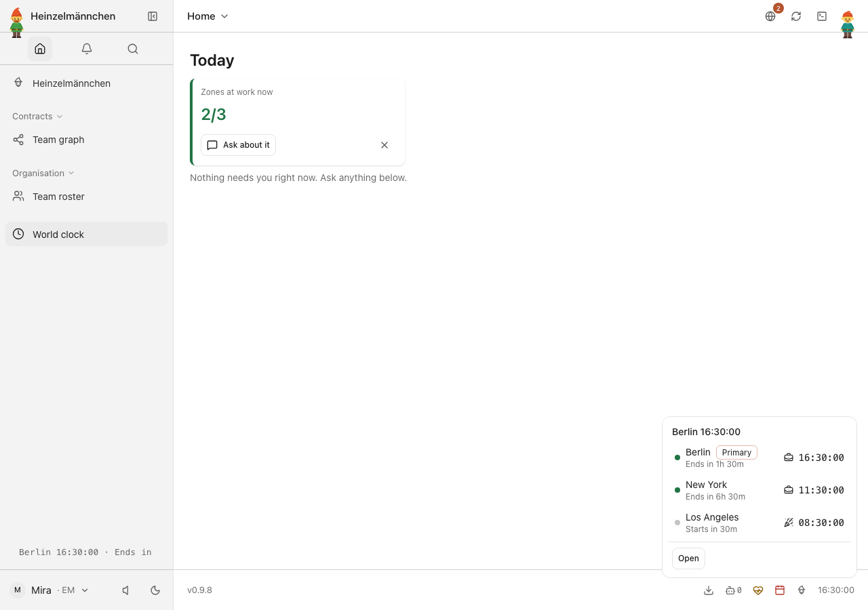Click the 08:30:00 Los Angeles time
The width and height of the screenshot is (868, 610).
coord(821,523)
